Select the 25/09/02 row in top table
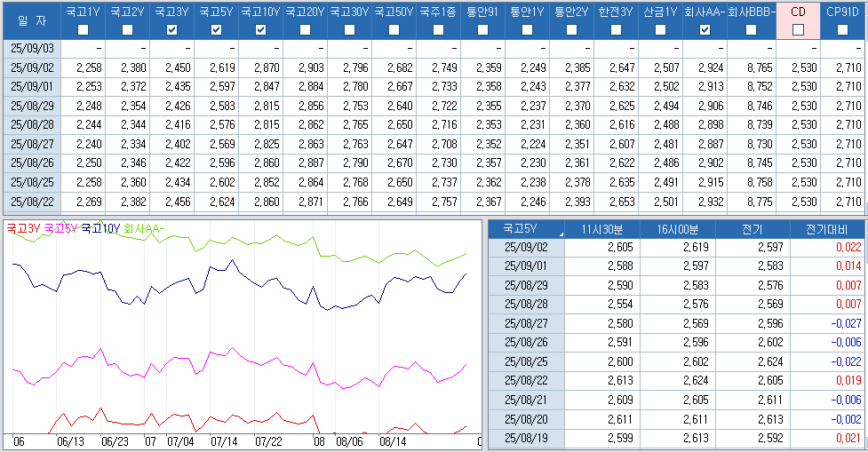This screenshot has height=452, width=868. pos(33,67)
